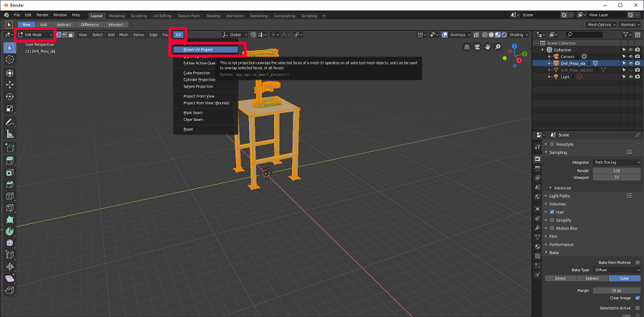Toggle camera view in viewport
This screenshot has width=644, height=317.
[x=477, y=47]
